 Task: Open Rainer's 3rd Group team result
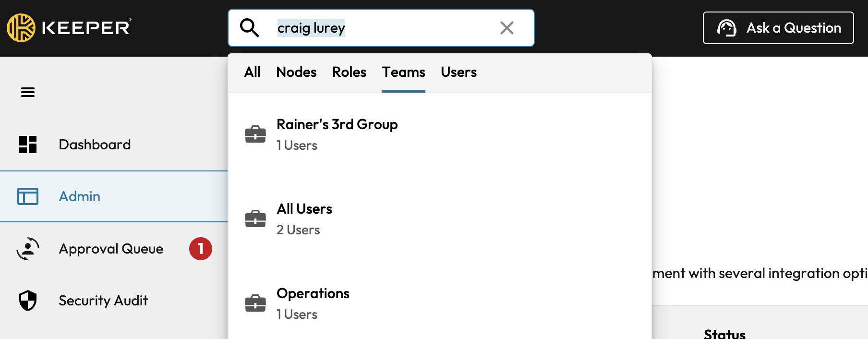click(337, 134)
